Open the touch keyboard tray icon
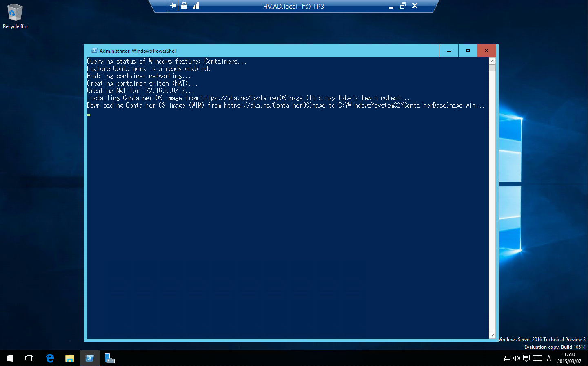 (x=538, y=359)
